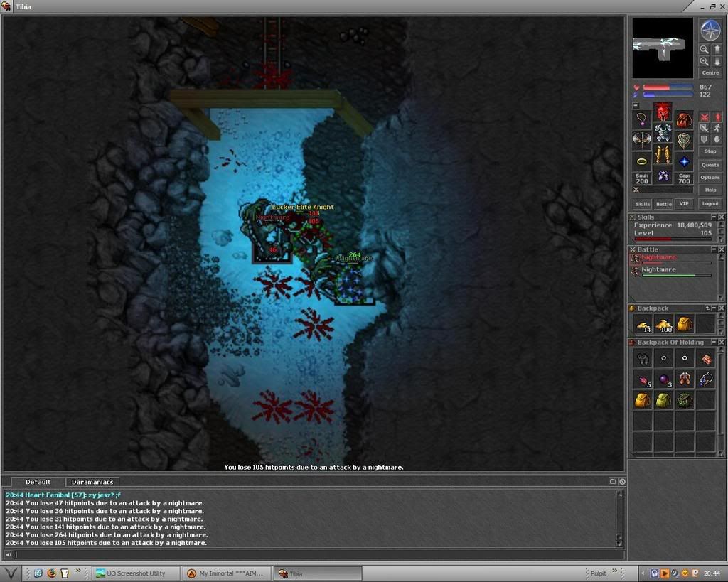Enable balanced fighting mode
The width and height of the screenshot is (728, 582).
coord(705,128)
